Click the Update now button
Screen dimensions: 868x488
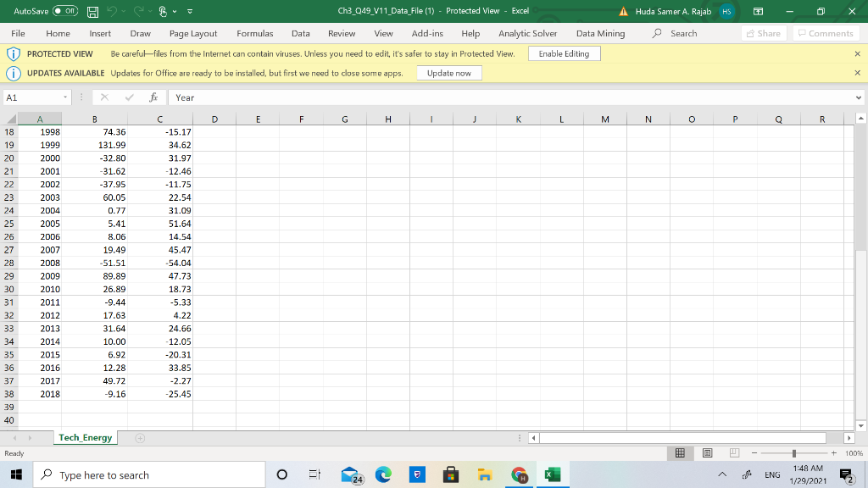click(x=449, y=72)
